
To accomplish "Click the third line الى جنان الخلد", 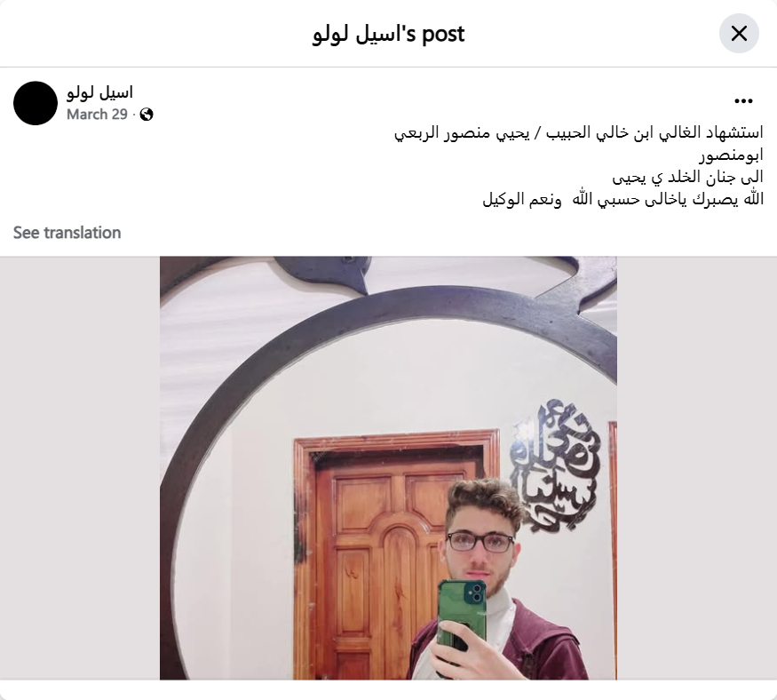I will (687, 177).
